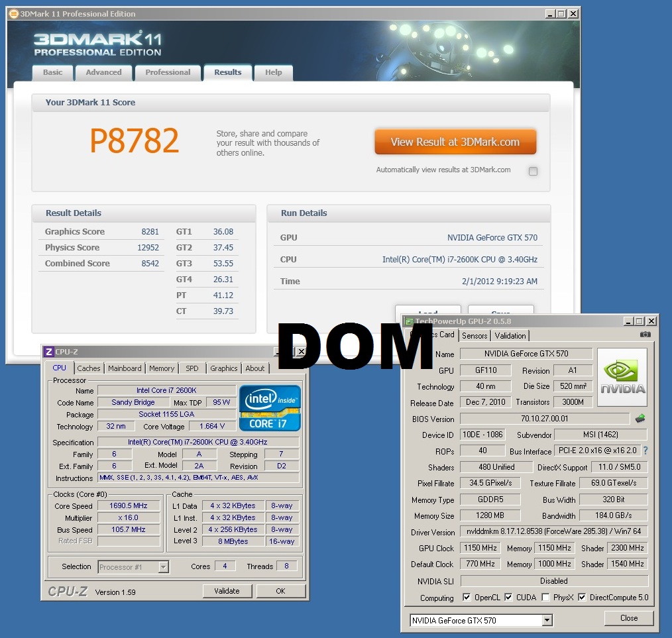Enable automatically view results at 3DMark.com
Image resolution: width=672 pixels, height=638 pixels.
point(533,171)
